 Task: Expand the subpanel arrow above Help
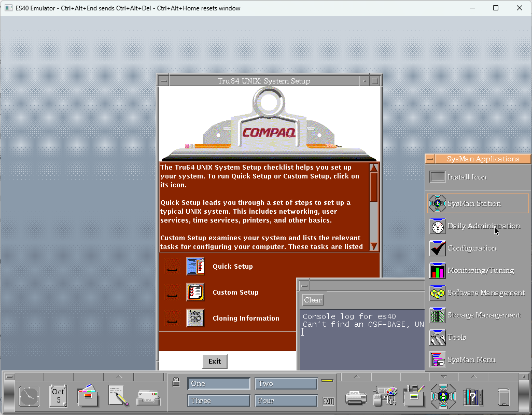tap(474, 377)
